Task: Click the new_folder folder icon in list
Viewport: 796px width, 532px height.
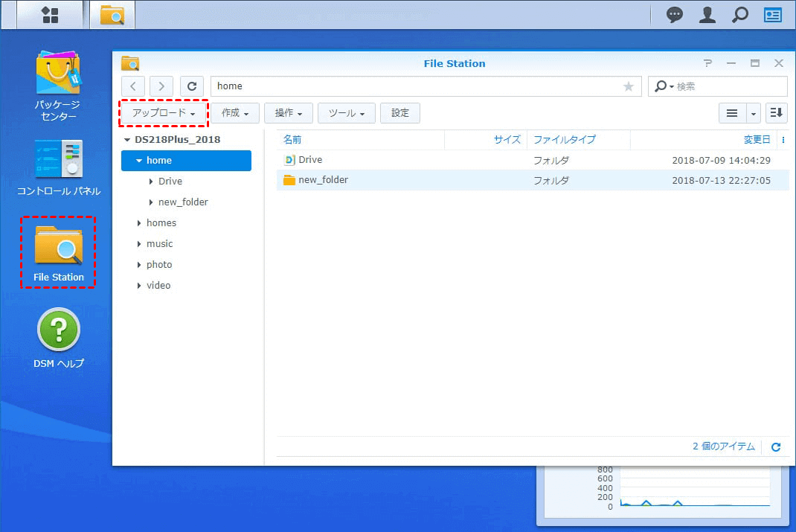Action: (289, 180)
